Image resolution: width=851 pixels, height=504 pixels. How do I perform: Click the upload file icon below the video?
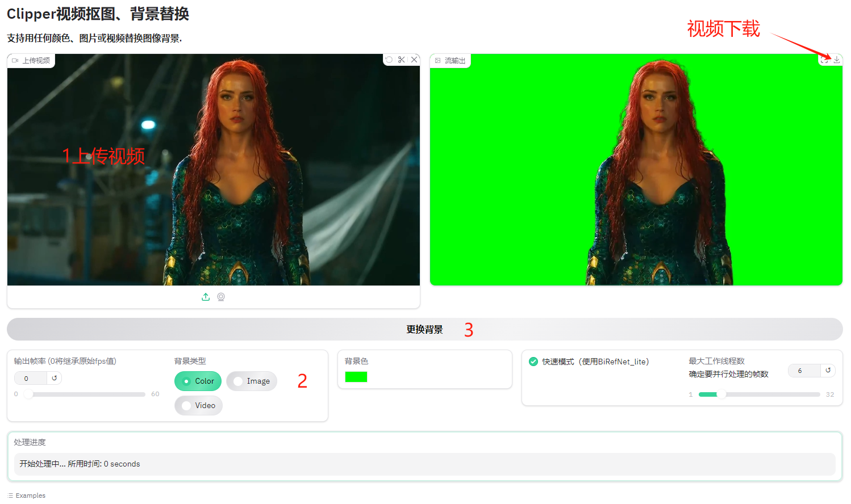click(206, 297)
